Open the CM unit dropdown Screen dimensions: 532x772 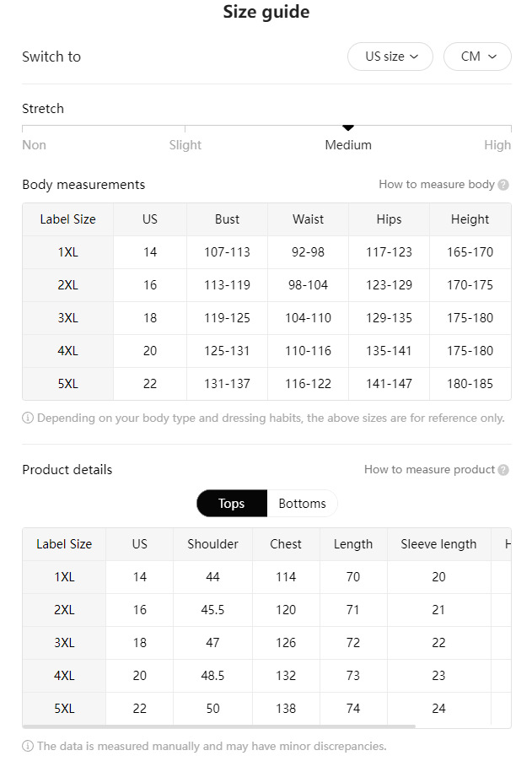[x=477, y=57]
